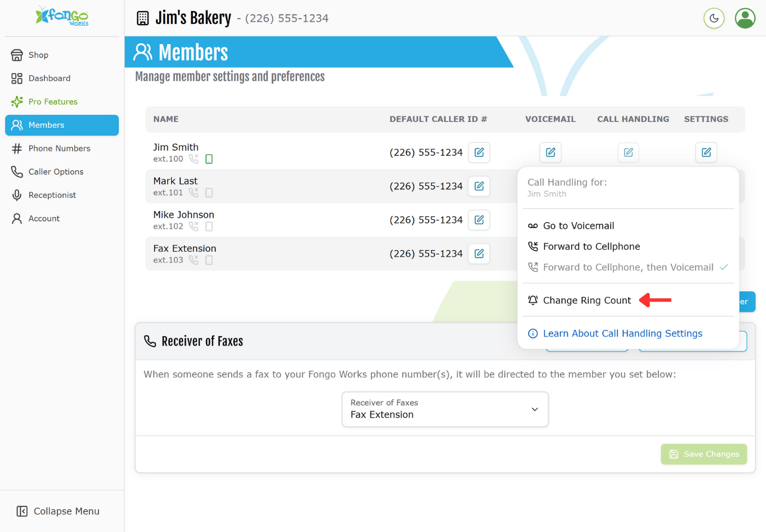Choose Forward to Cellphone option

point(591,247)
